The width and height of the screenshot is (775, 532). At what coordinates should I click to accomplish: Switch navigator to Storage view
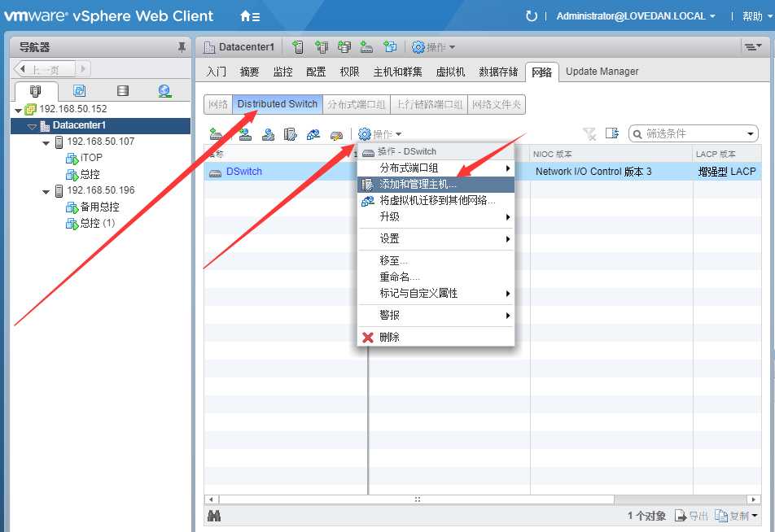(x=123, y=90)
